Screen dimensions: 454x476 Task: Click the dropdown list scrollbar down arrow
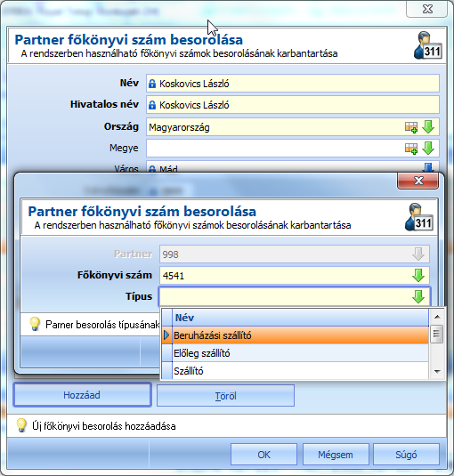437,371
